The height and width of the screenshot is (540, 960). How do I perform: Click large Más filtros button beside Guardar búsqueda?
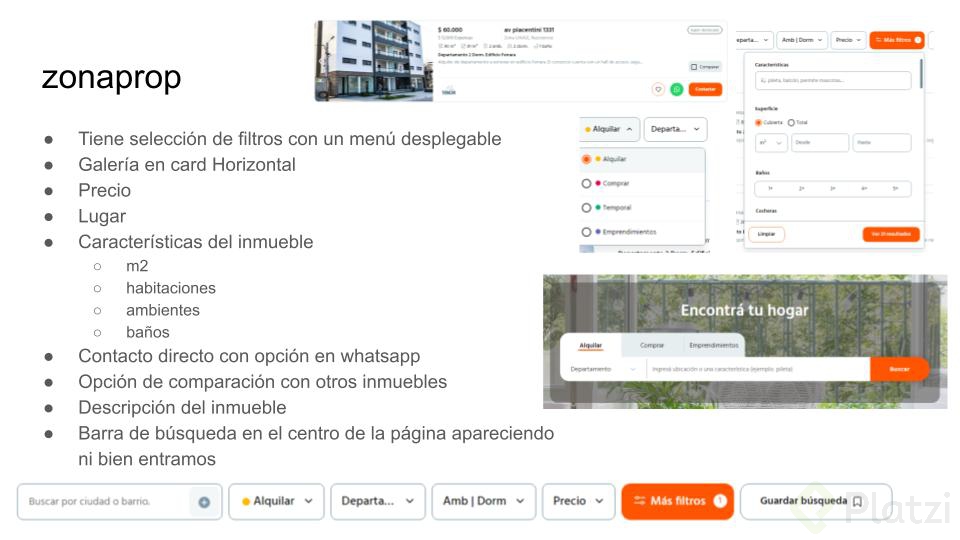point(677,501)
